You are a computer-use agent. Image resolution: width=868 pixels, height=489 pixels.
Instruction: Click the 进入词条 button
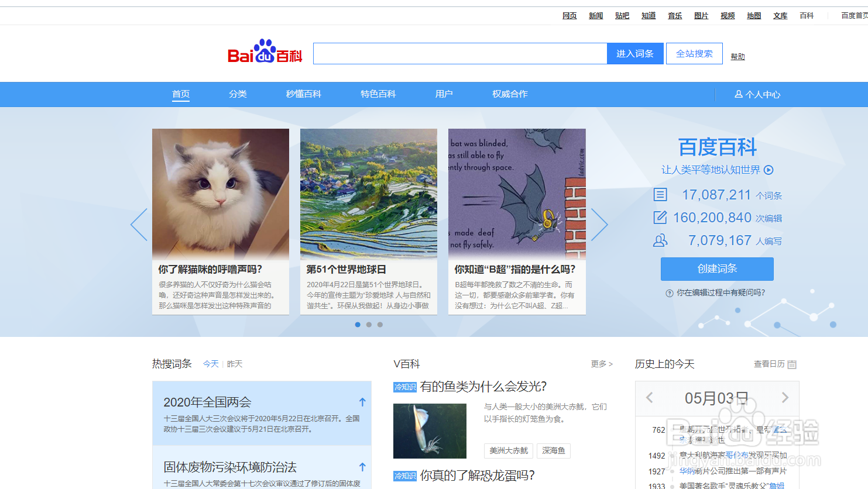(635, 54)
